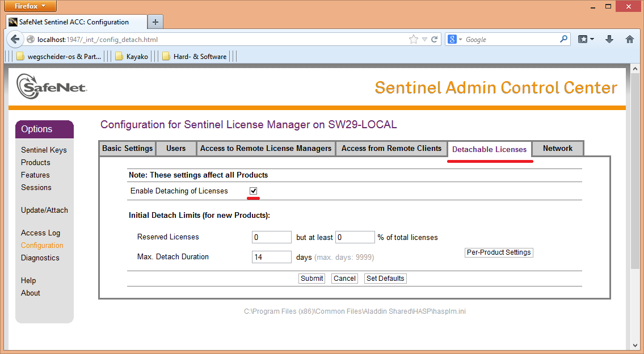
Task: Click the page vertical scrollbar
Action: coord(634,171)
